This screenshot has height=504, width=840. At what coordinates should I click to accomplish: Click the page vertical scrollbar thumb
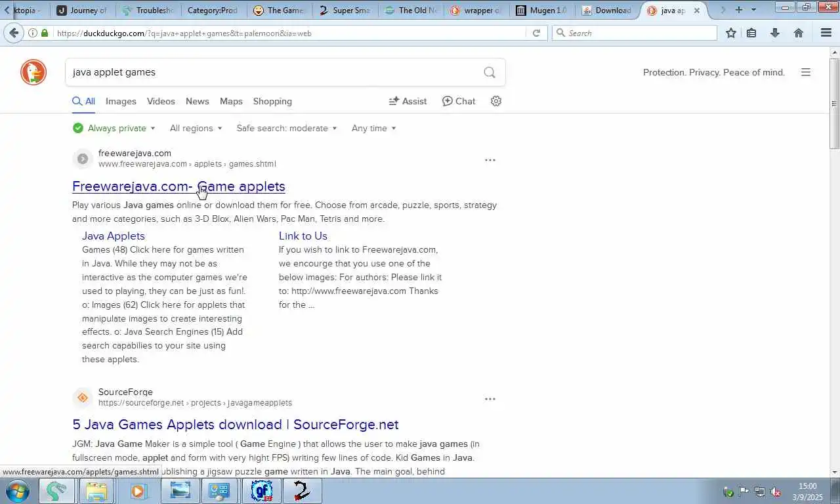pyautogui.click(x=834, y=103)
